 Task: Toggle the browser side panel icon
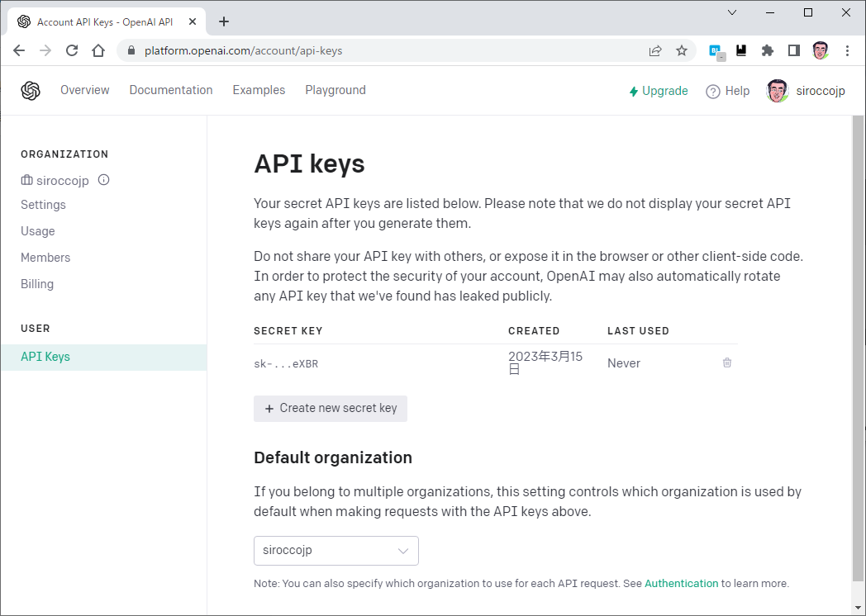pos(793,50)
